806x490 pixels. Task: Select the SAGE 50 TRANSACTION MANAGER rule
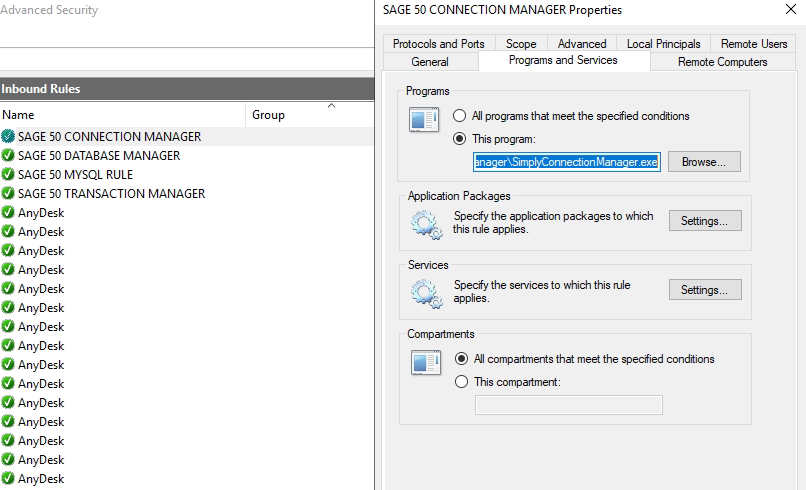pyautogui.click(x=187, y=193)
